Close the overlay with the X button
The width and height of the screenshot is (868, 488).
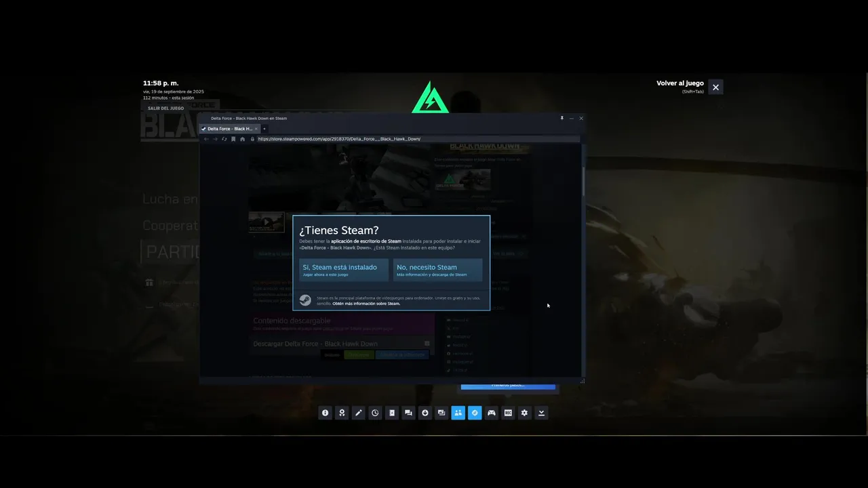coord(715,87)
